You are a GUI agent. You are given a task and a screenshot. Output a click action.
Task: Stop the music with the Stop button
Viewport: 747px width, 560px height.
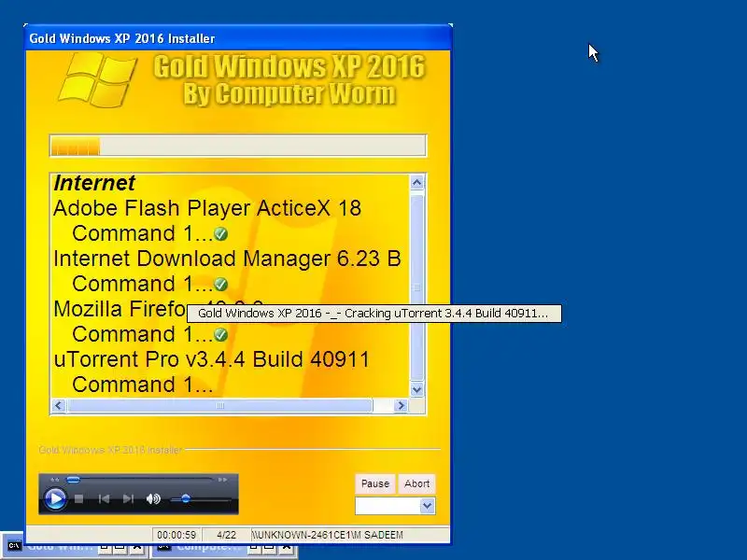tap(79, 498)
